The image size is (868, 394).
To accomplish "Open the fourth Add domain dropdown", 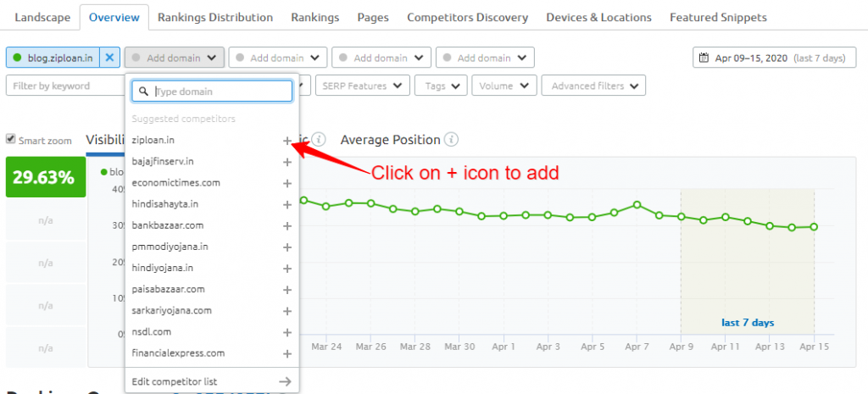I will tap(485, 58).
